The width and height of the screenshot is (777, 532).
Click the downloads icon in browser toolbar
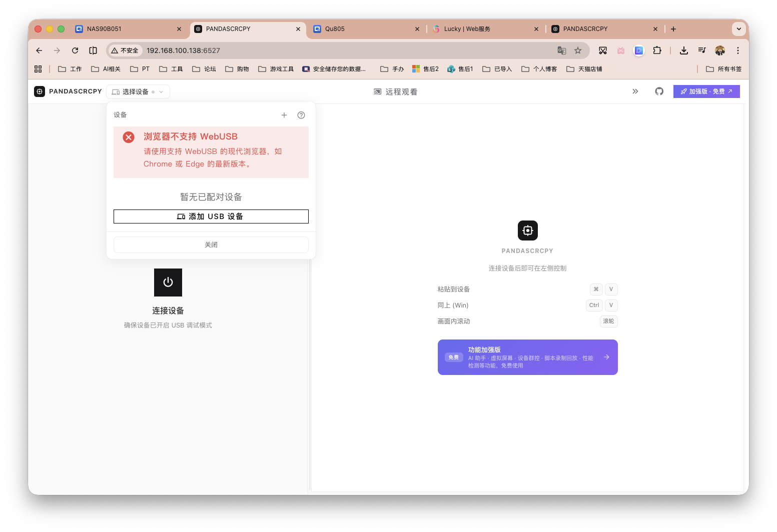tap(683, 50)
